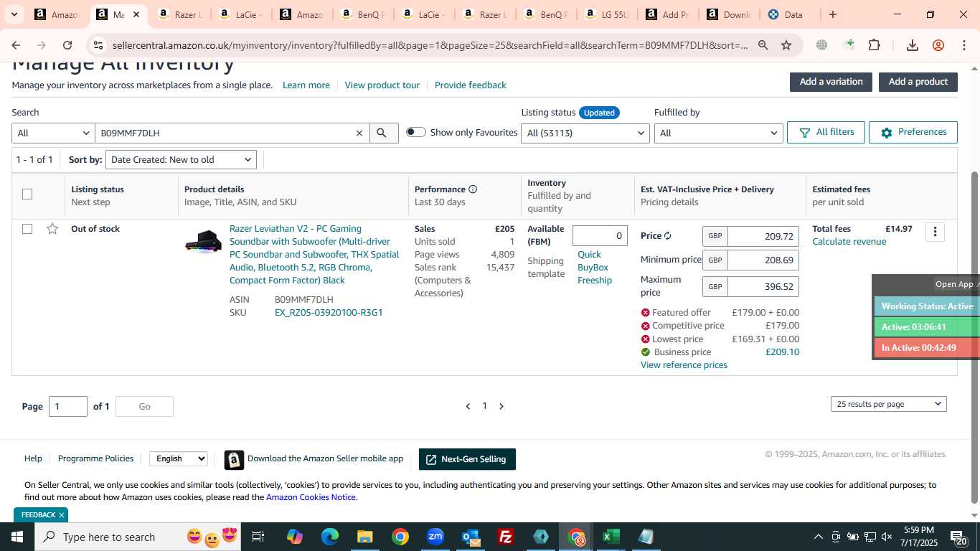Click the Add a product button
The width and height of the screenshot is (980, 551).
[x=918, y=82]
